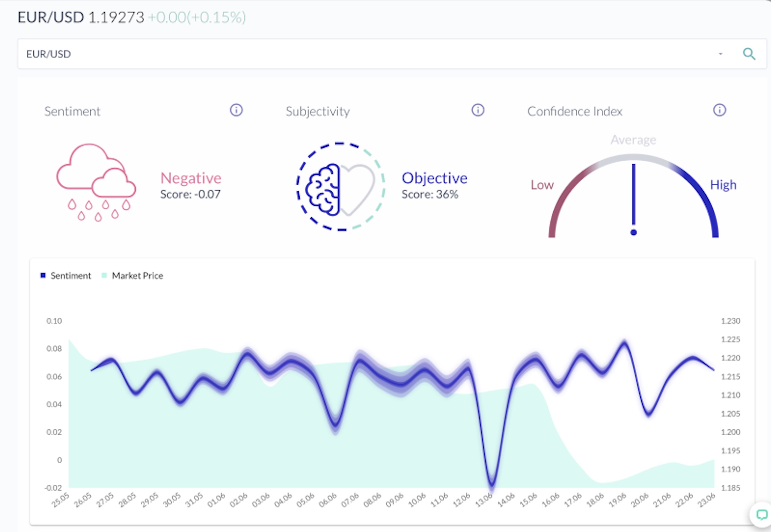Click the Subjectivity panel title
771x532 pixels.
[318, 112]
